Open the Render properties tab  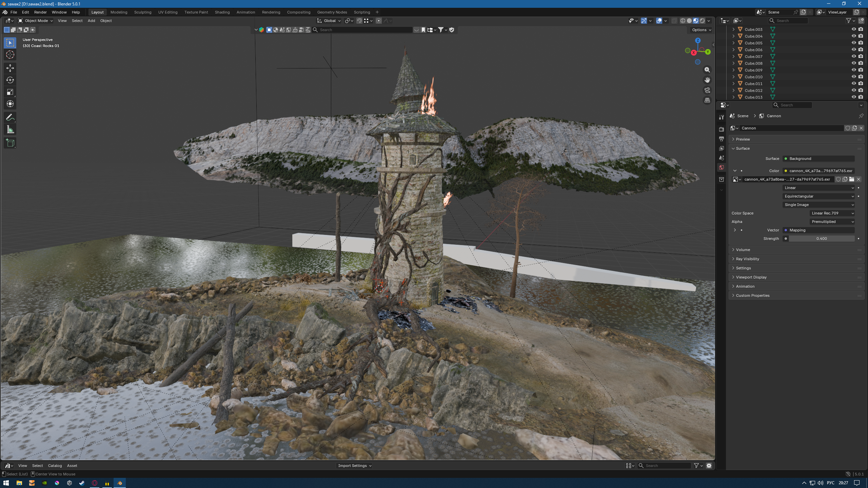(722, 129)
